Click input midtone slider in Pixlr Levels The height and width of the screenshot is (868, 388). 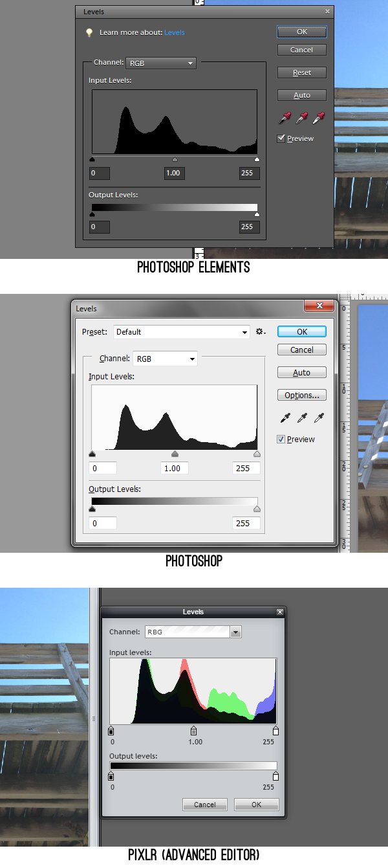pyautogui.click(x=193, y=731)
